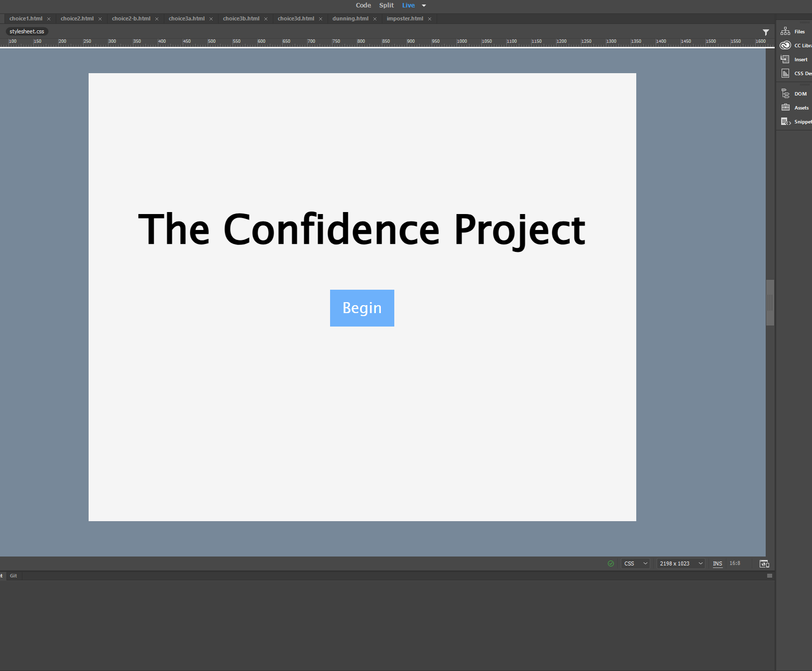Open the CSS file type dropdown
Image resolution: width=812 pixels, height=671 pixels.
(635, 563)
